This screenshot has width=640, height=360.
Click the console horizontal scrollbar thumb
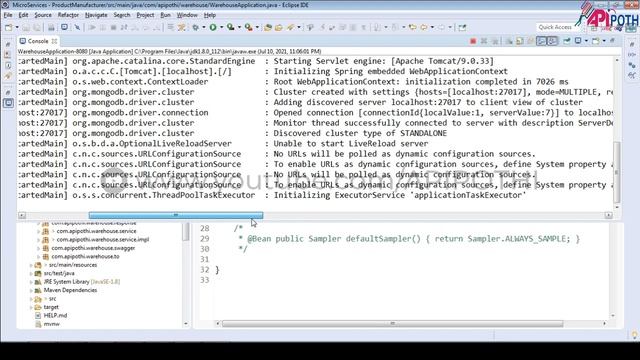point(176,215)
